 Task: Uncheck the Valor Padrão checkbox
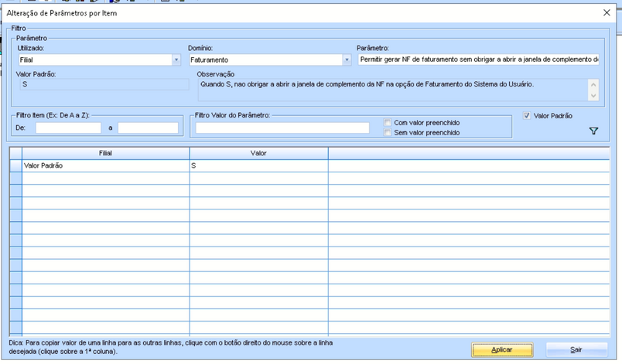click(x=527, y=116)
